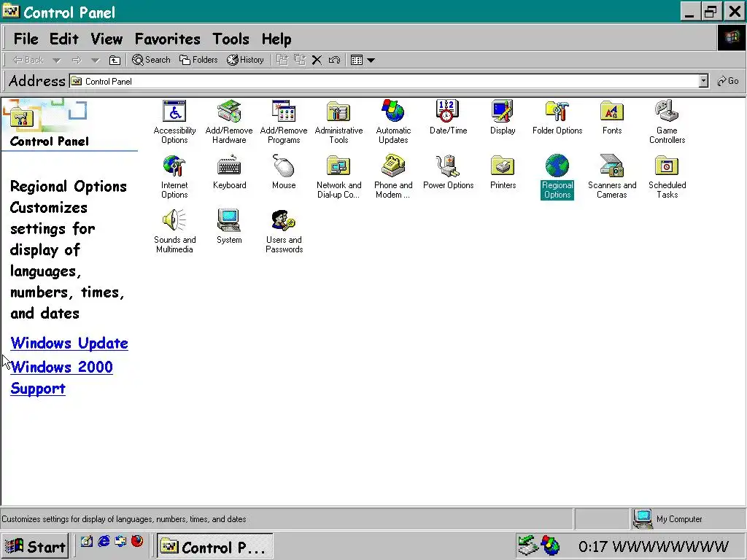Open the Favorites menu
Screen dimensions: 747x560
click(x=167, y=39)
